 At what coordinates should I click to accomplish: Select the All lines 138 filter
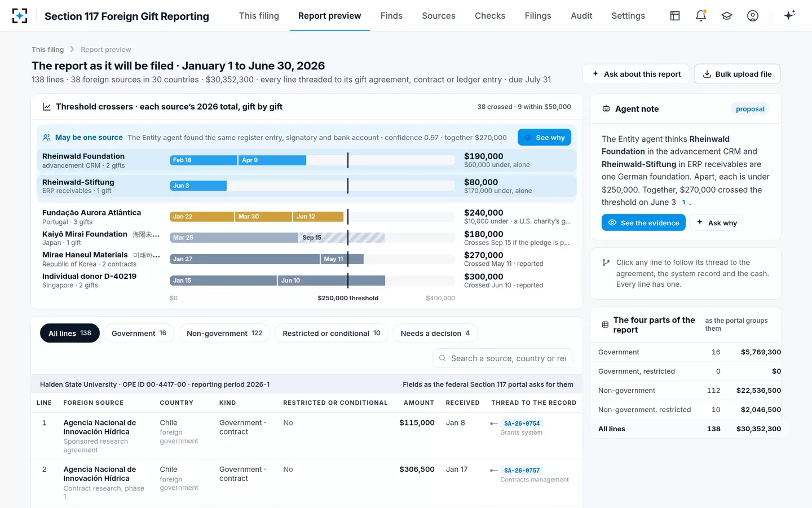[70, 334]
